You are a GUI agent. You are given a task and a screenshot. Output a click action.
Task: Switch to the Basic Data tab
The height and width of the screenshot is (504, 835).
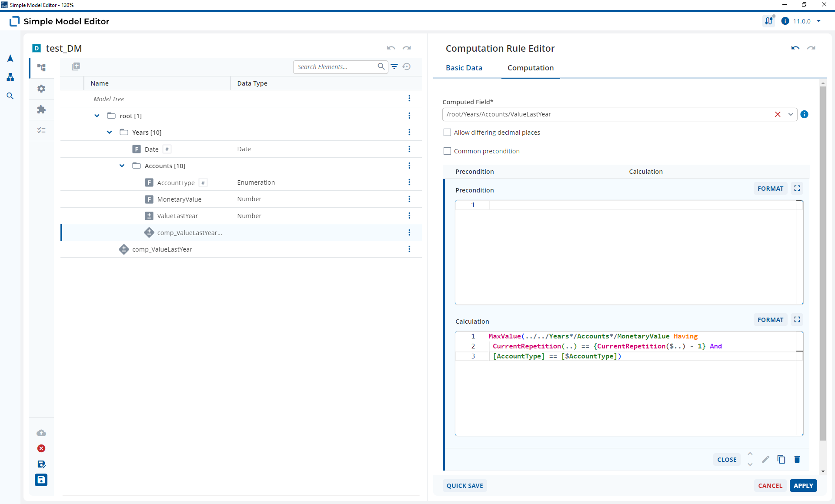coord(464,68)
